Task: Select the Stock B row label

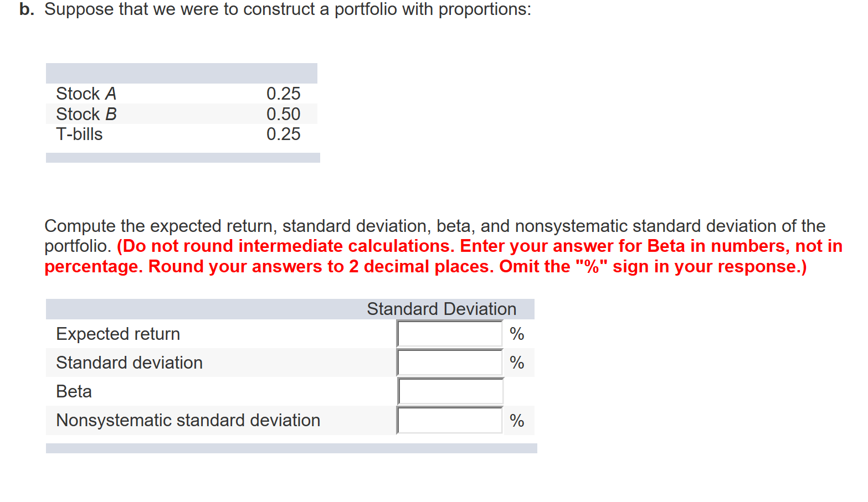Action: [86, 114]
